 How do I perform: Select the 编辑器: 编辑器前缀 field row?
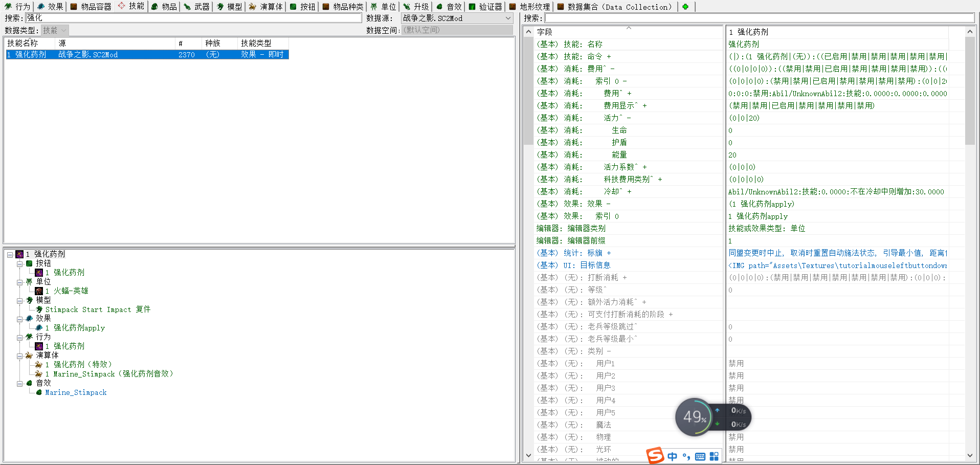pos(628,240)
